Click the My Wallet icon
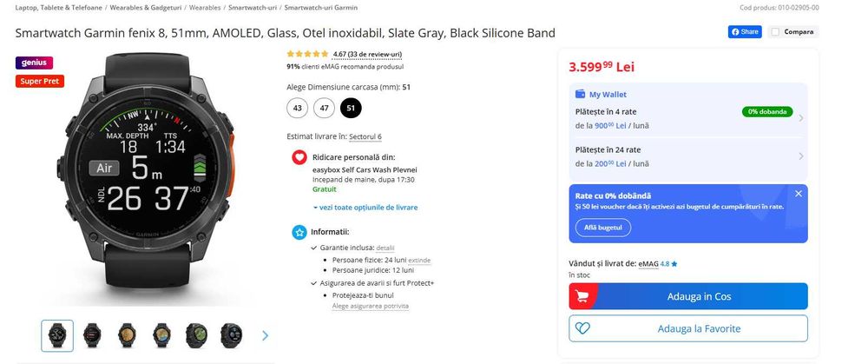The width and height of the screenshot is (868, 364). click(x=581, y=95)
